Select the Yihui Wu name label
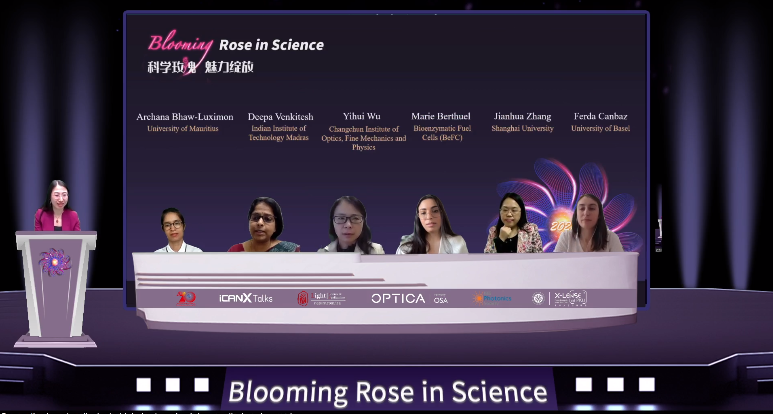 (x=363, y=117)
